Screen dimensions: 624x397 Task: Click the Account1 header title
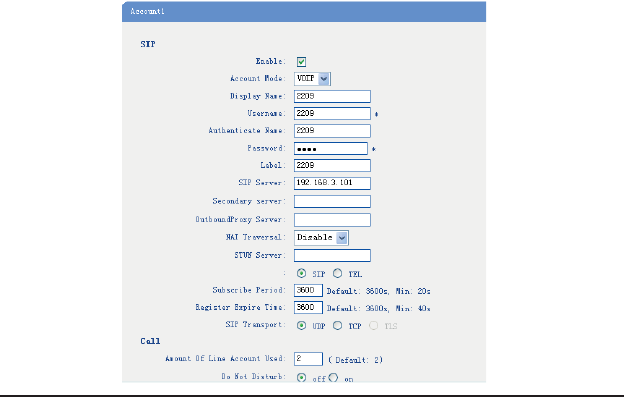tap(147, 11)
